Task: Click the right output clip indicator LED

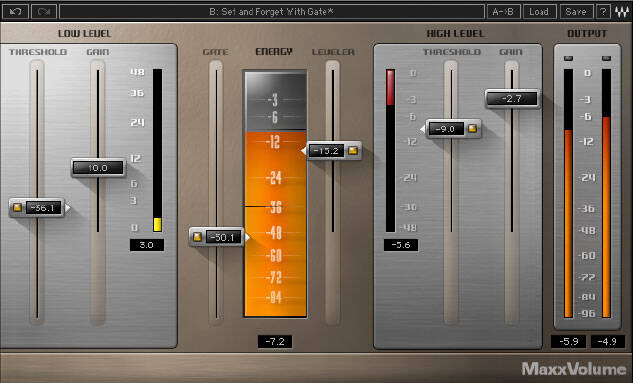Action: point(606,59)
